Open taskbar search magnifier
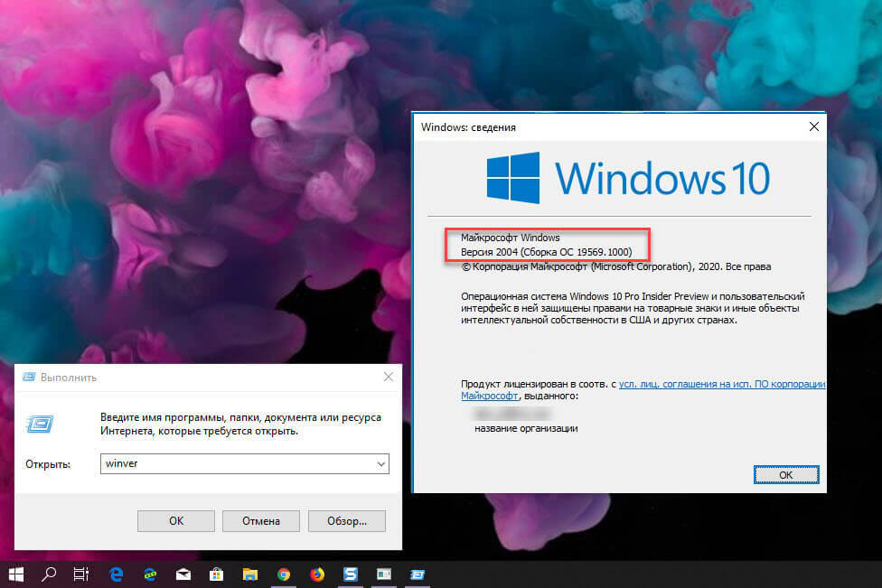This screenshot has height=588, width=882. click(x=49, y=574)
